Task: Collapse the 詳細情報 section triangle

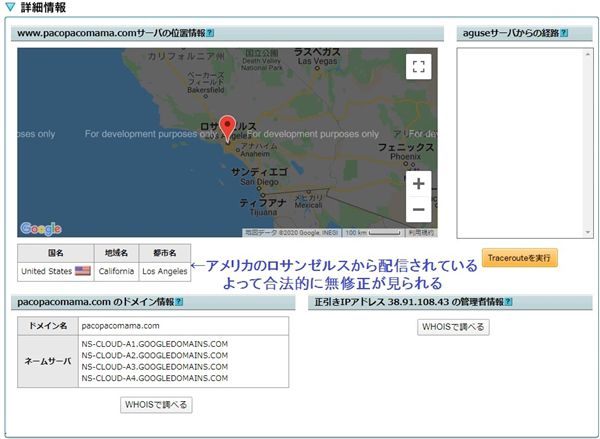Action: 10,7
